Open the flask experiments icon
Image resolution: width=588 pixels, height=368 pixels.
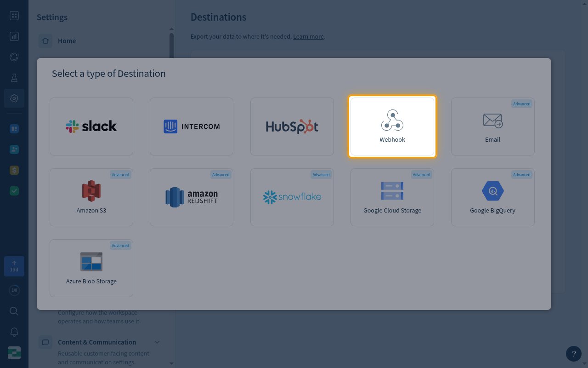tap(14, 78)
